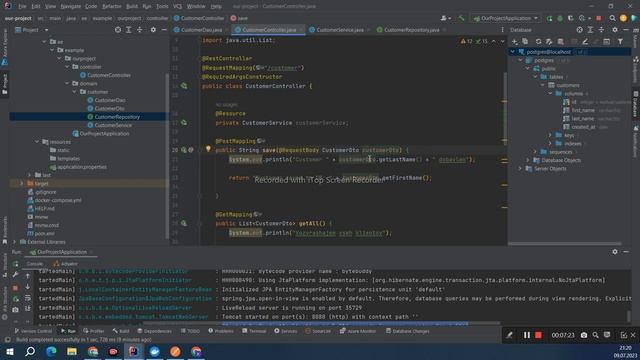Open the Terminal tool window button
This screenshot has height=360, width=640.
[254, 331]
